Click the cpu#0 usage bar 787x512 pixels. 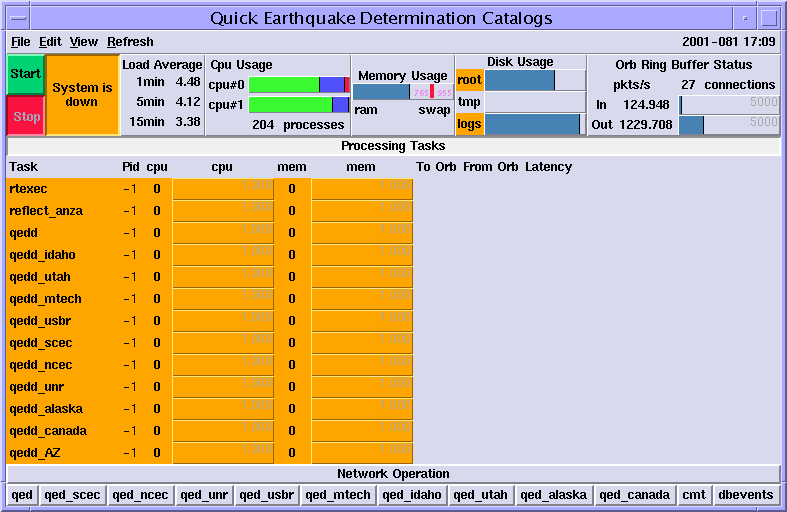[x=299, y=85]
